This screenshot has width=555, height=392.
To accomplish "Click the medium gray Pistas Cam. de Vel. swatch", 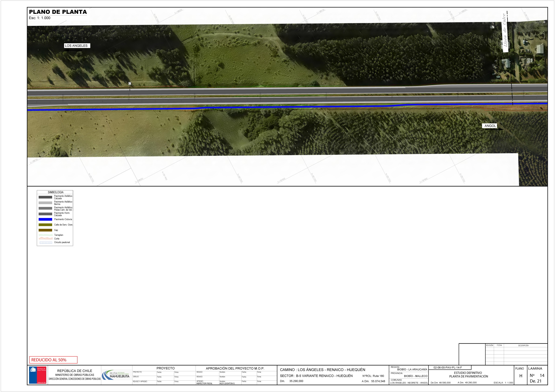I will (45, 208).
